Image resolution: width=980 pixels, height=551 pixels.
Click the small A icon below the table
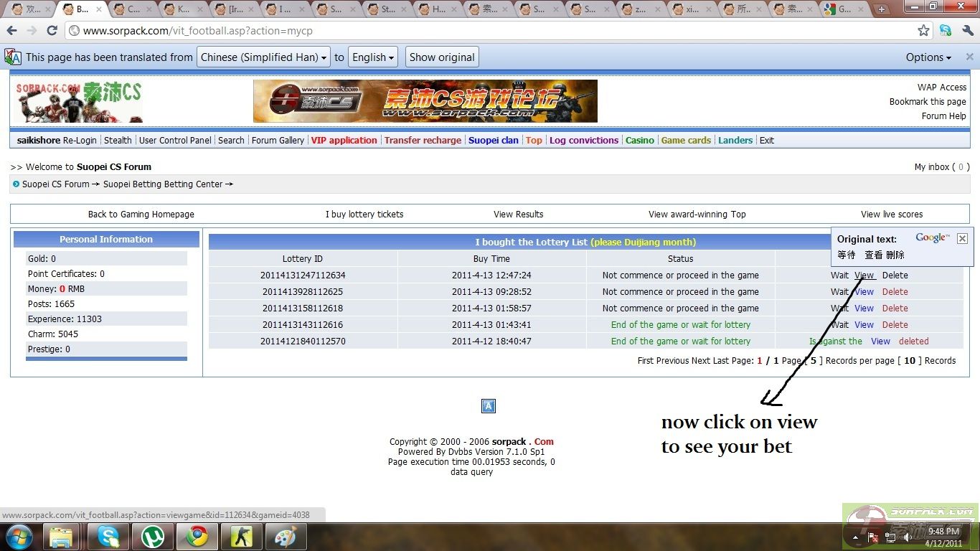coord(489,406)
